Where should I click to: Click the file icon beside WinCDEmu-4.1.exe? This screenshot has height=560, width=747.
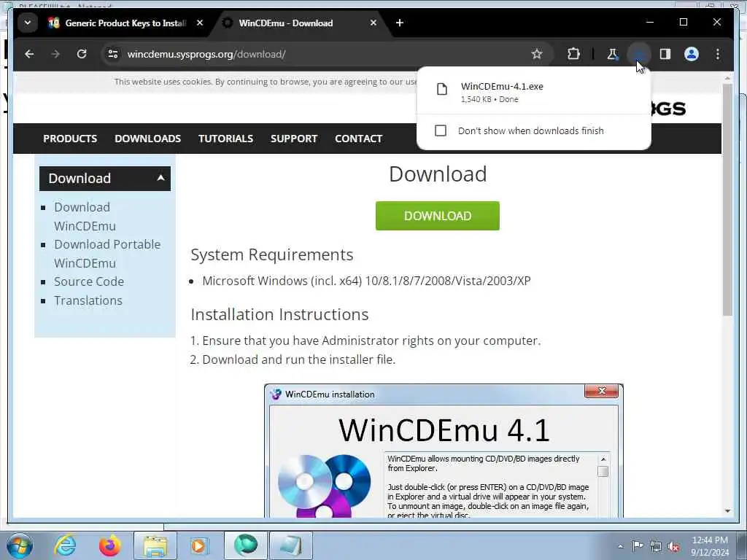442,89
